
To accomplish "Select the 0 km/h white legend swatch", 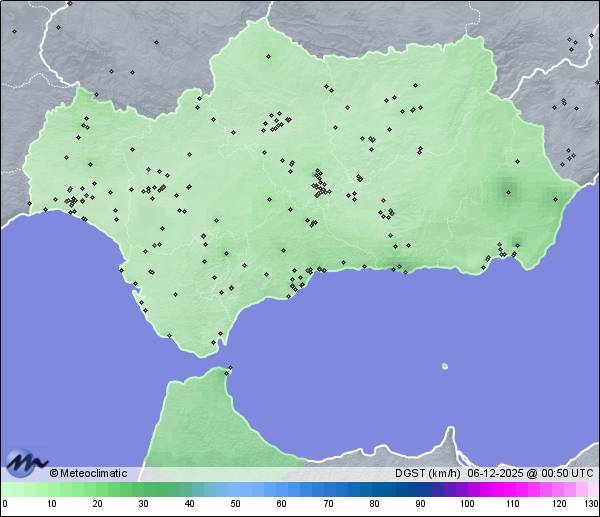I will click(x=4, y=489).
